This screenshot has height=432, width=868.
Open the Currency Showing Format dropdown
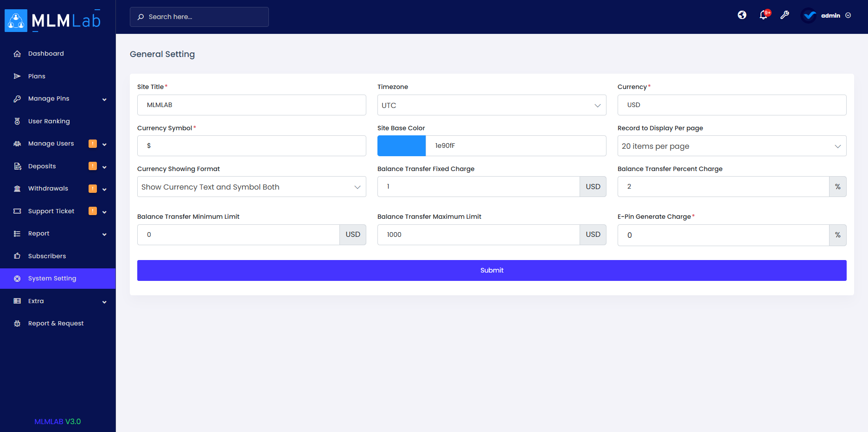252,187
